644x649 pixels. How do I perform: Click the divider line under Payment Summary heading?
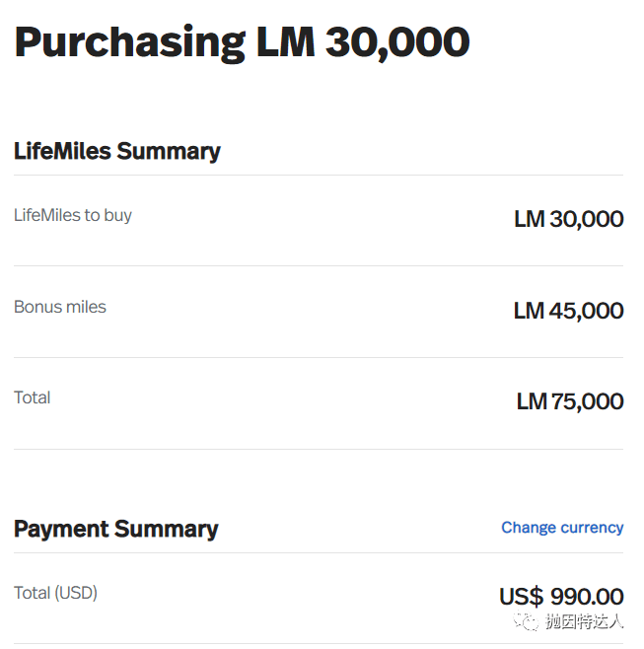tap(319, 553)
